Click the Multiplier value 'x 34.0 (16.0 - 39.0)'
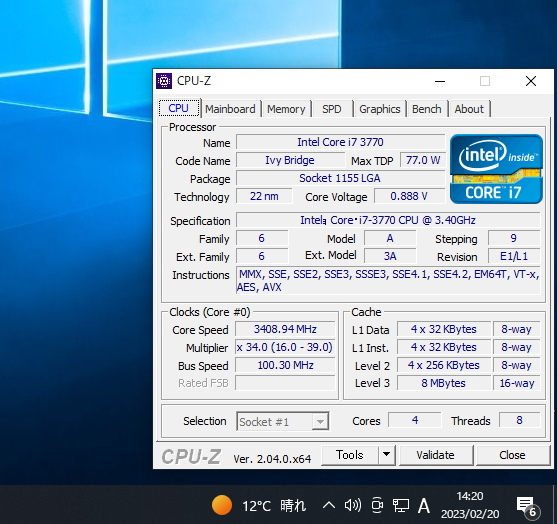Image resolution: width=557 pixels, height=524 pixels. 285,347
